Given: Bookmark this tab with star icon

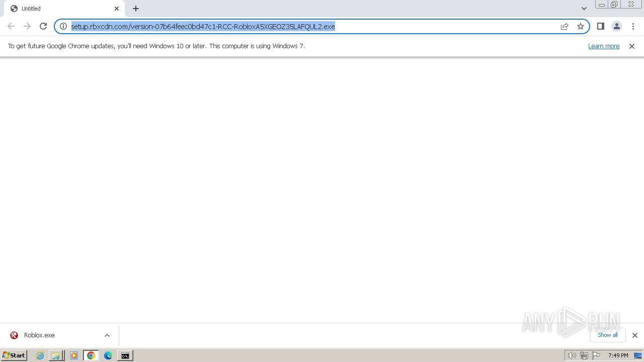Looking at the screenshot, I should pyautogui.click(x=581, y=26).
